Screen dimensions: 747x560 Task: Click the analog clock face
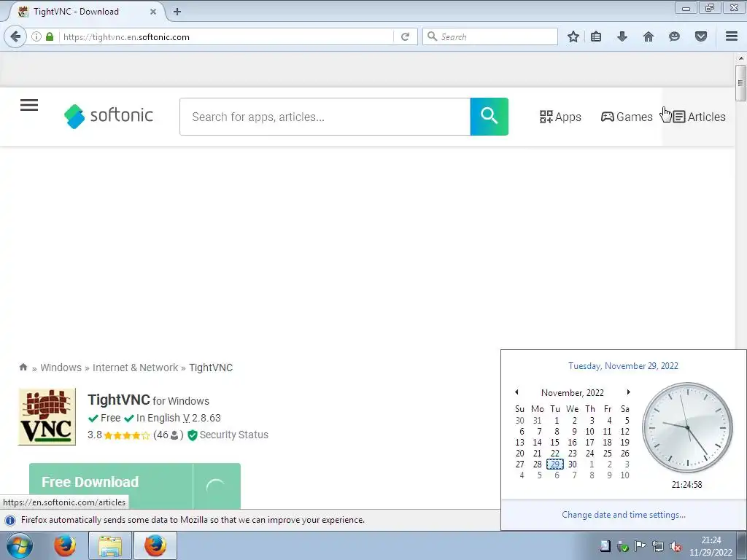pos(687,427)
